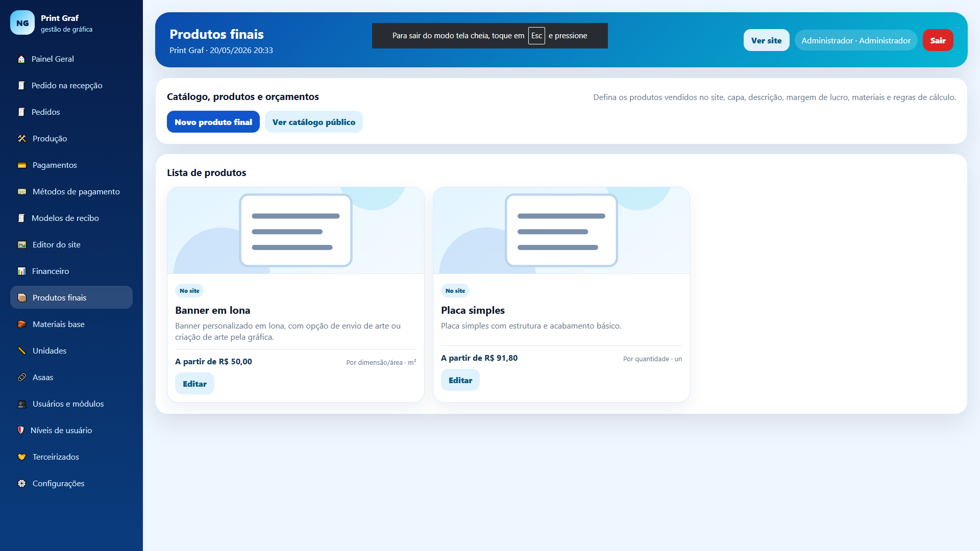
Task: Open Materiais base page
Action: (71, 324)
